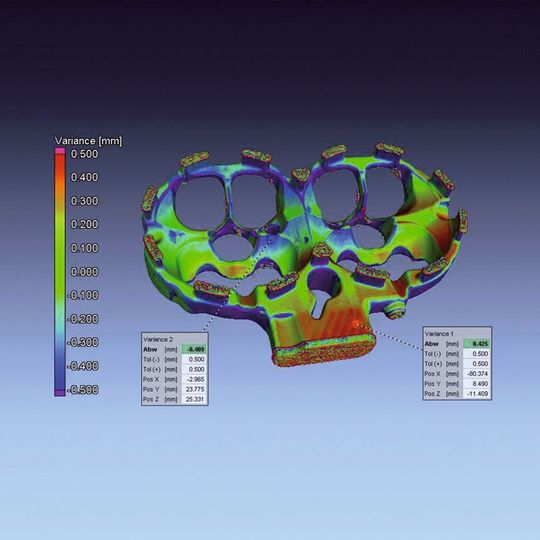540x540 pixels.
Task: Select the 'Variance 1' annotation title
Action: click(439, 334)
